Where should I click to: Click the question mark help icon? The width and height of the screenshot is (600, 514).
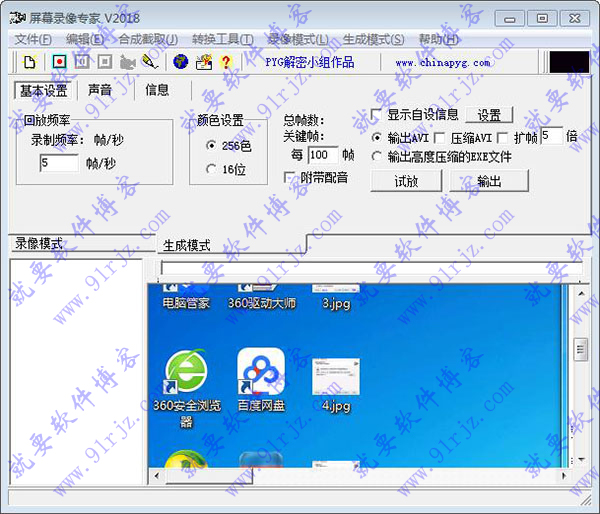[226, 62]
